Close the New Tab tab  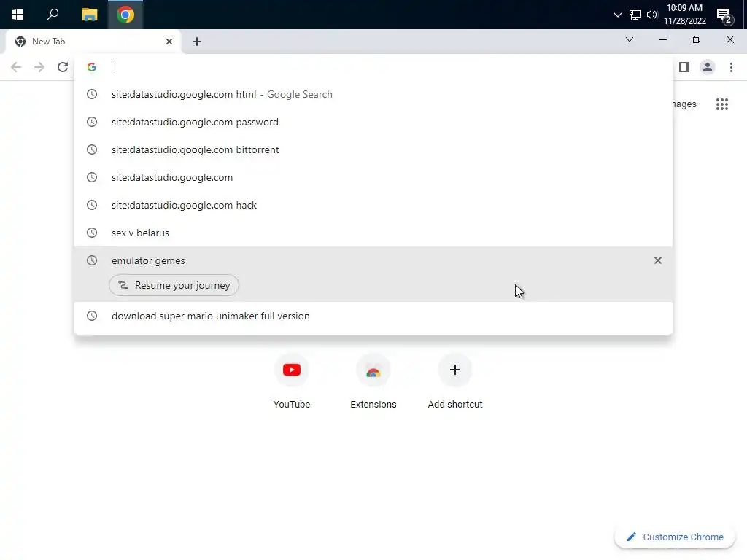pyautogui.click(x=169, y=42)
